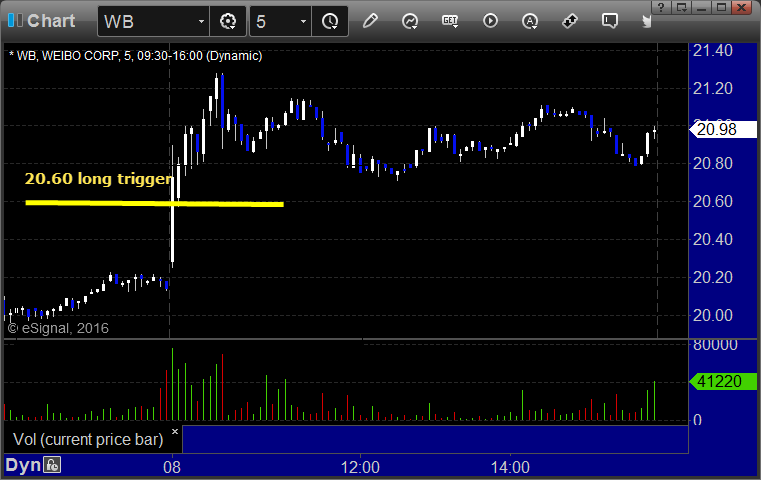Click the 12:00 time axis label
This screenshot has width=761, height=480.
pyautogui.click(x=360, y=467)
